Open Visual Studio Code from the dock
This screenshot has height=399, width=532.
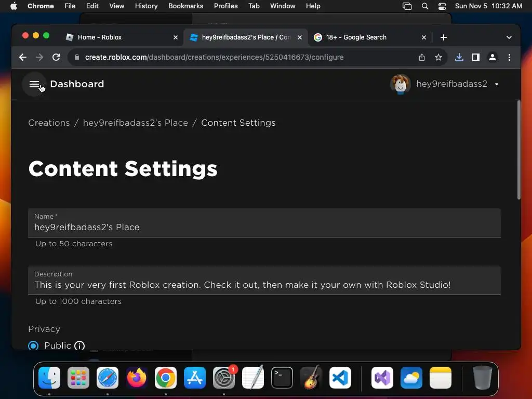click(340, 378)
